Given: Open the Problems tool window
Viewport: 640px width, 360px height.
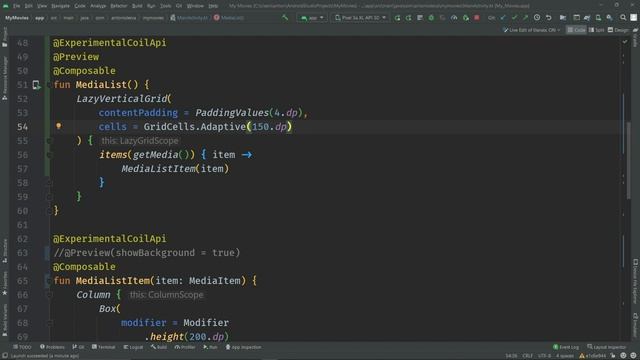Looking at the screenshot, I should point(52,347).
